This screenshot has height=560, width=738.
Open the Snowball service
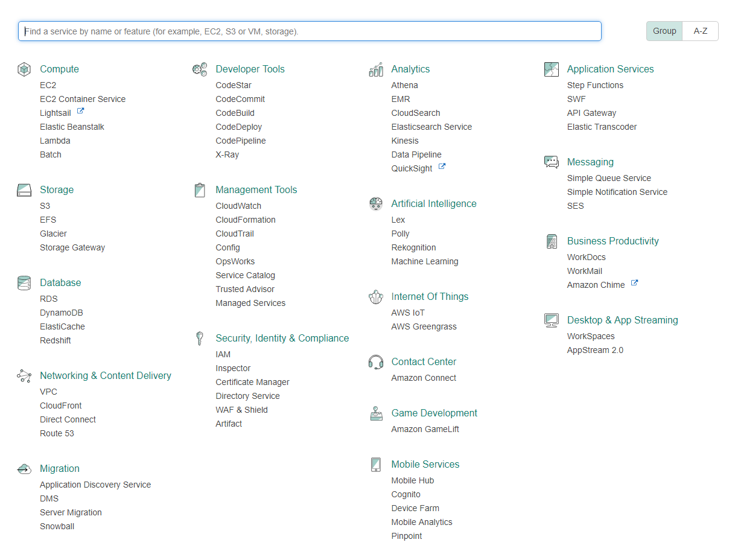coord(57,527)
